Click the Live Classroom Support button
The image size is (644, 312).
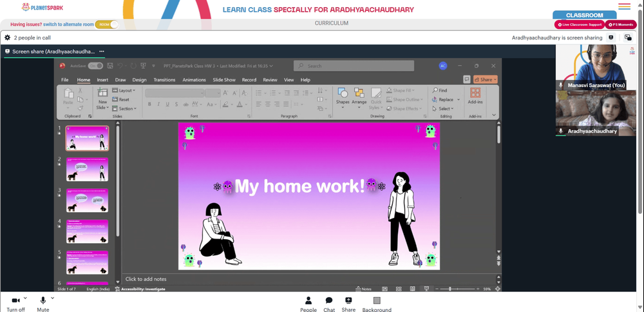(580, 24)
